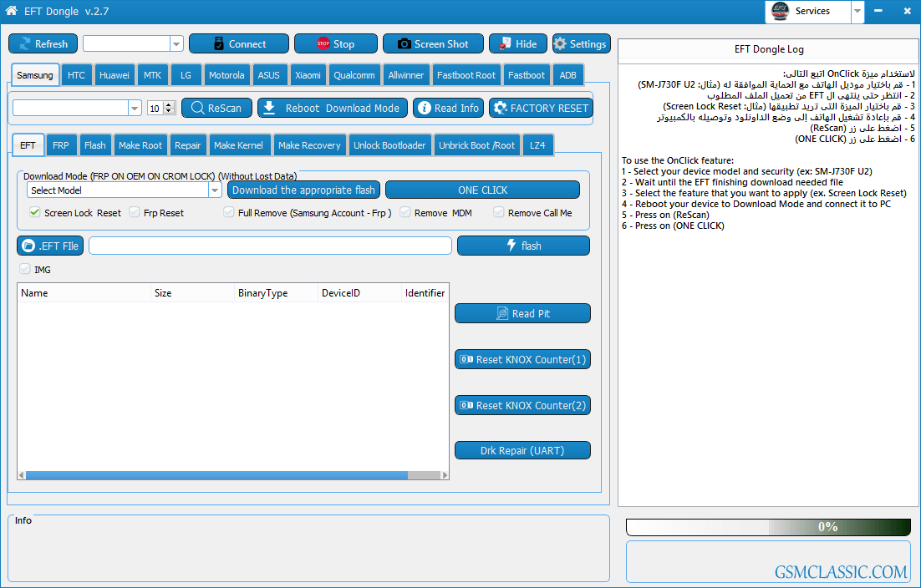The height and width of the screenshot is (588, 921).
Task: Click the Connect button
Action: (x=239, y=44)
